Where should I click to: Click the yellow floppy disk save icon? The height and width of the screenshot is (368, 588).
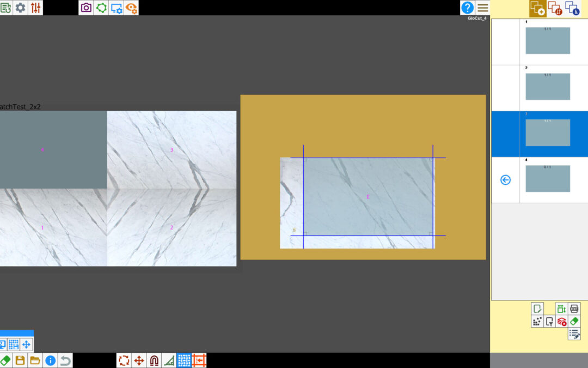[21, 360]
